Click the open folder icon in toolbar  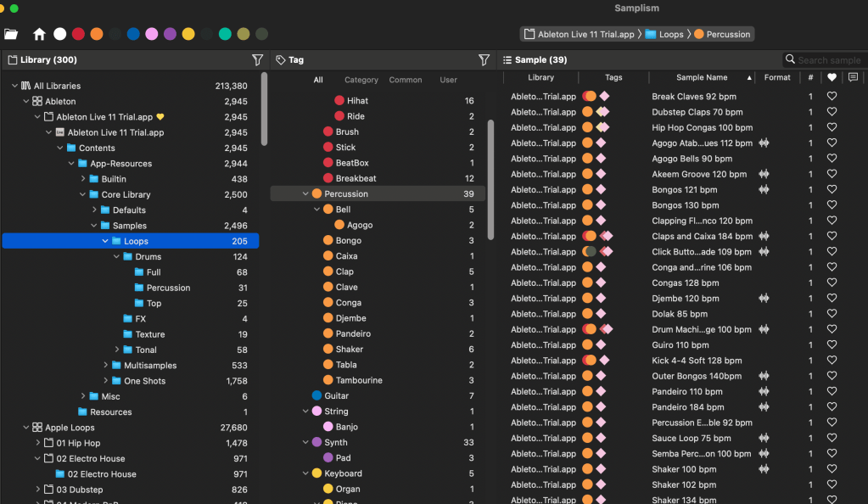coord(11,34)
